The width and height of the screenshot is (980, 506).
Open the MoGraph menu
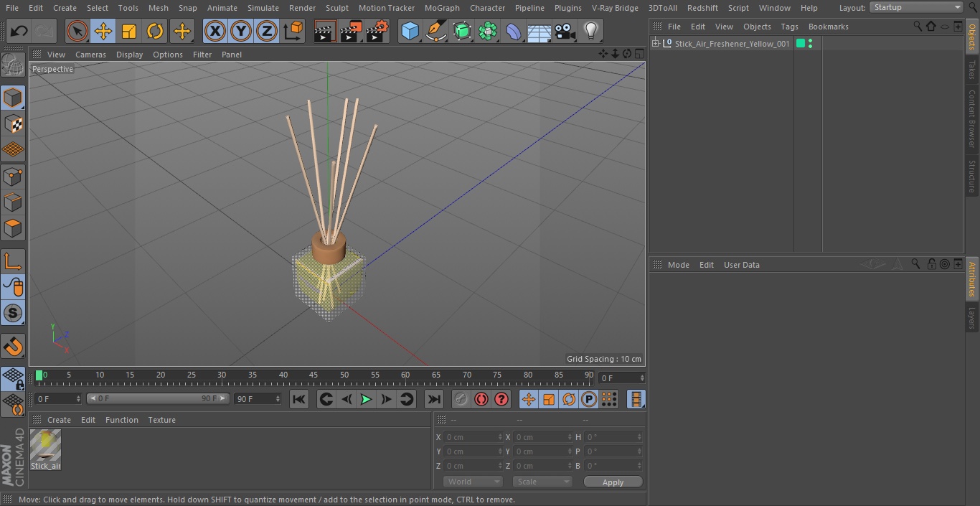(442, 8)
